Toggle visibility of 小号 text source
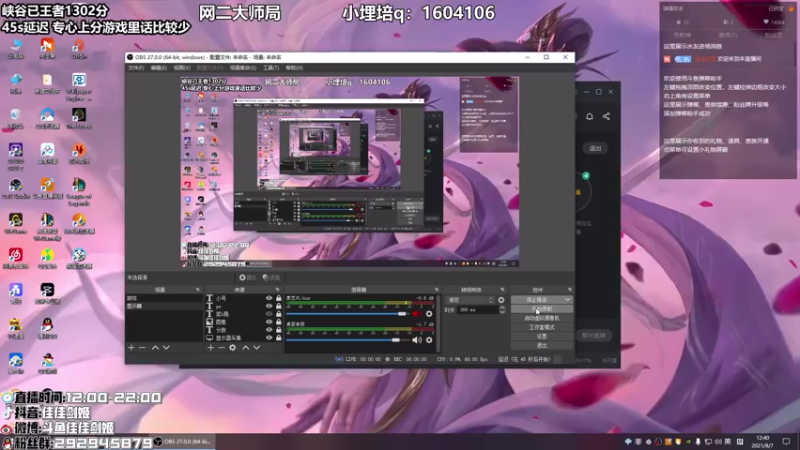 [x=269, y=298]
